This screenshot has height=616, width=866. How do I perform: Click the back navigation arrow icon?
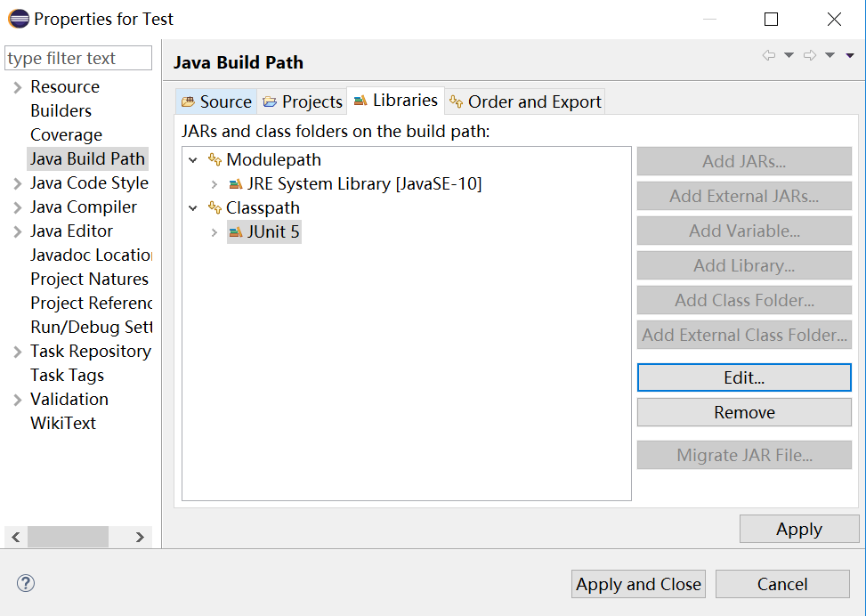[x=769, y=55]
